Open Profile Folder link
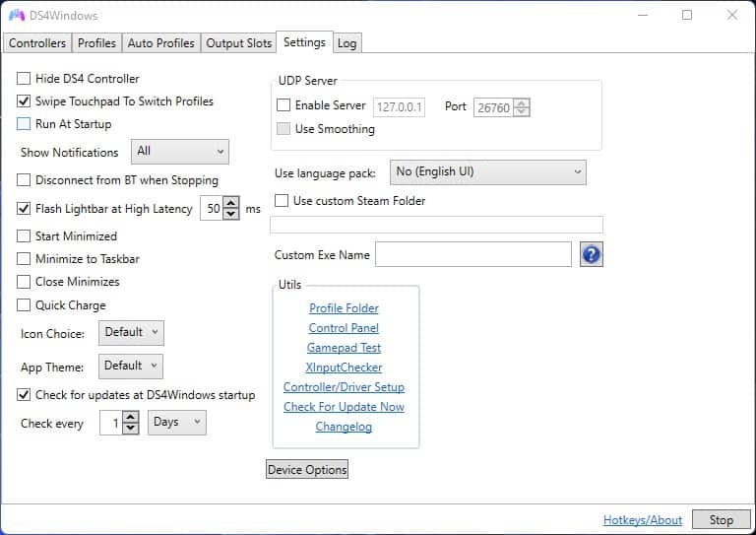 (344, 308)
